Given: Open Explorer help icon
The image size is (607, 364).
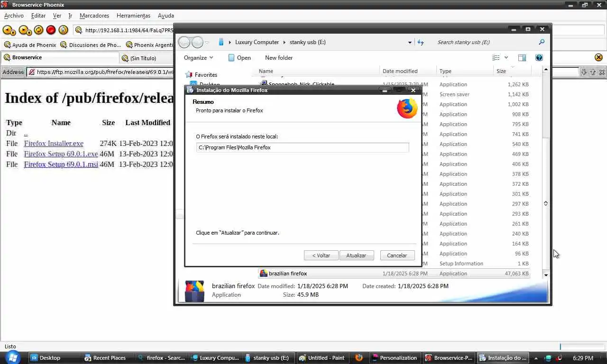Looking at the screenshot, I should pyautogui.click(x=539, y=58).
